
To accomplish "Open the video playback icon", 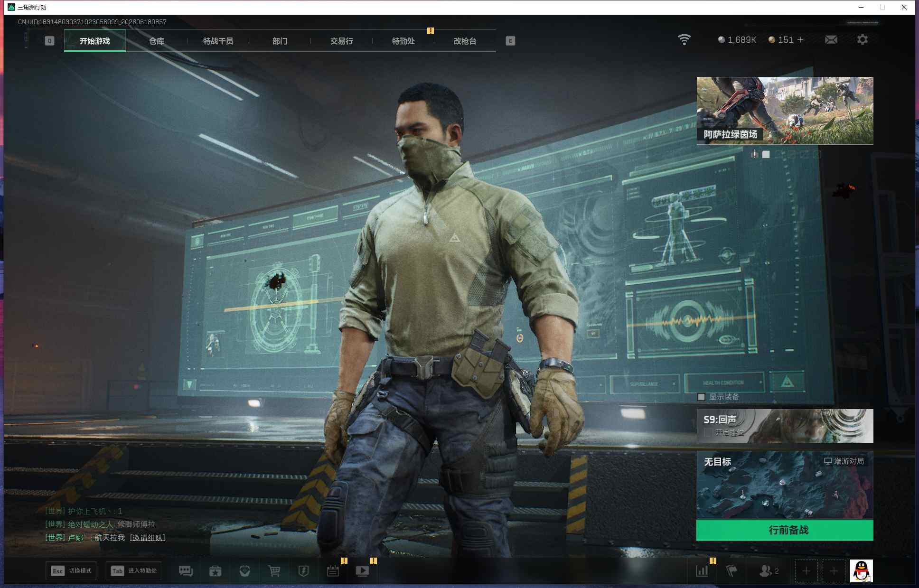I will (x=362, y=570).
